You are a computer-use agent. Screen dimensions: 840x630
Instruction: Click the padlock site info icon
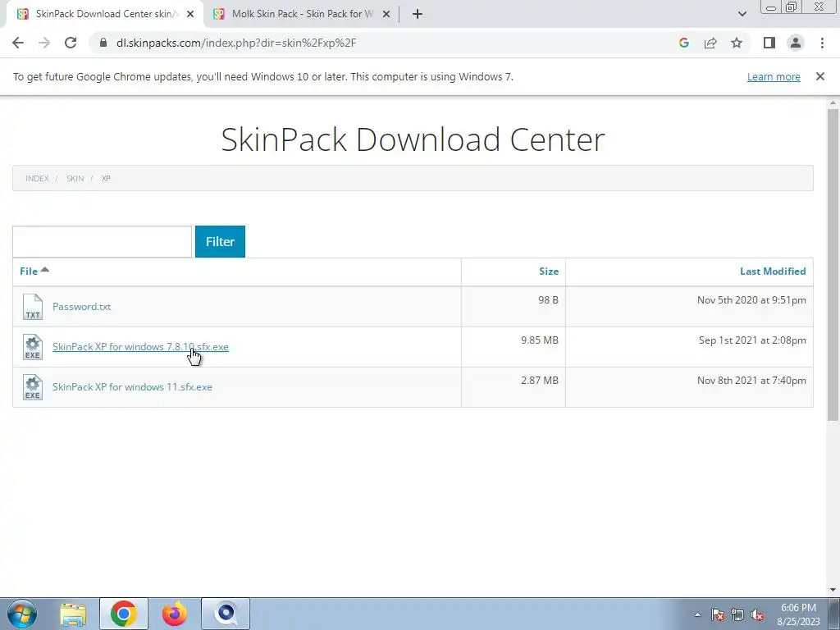coord(103,43)
